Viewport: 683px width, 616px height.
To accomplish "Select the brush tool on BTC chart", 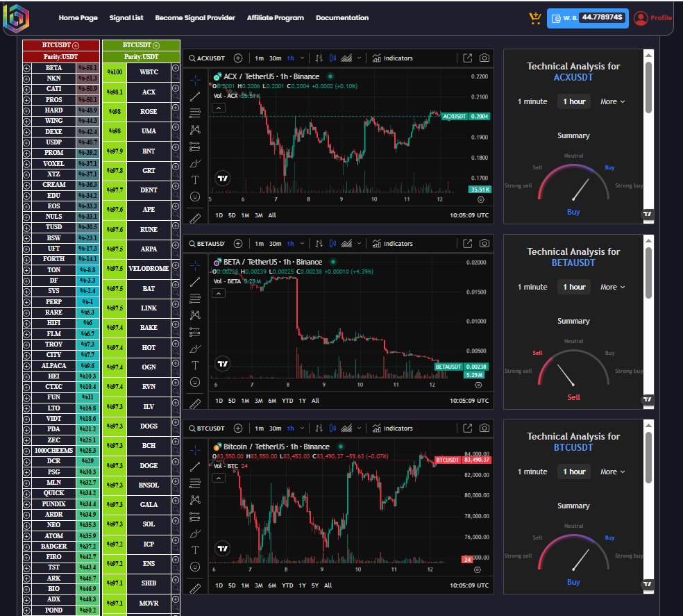I will coord(195,533).
